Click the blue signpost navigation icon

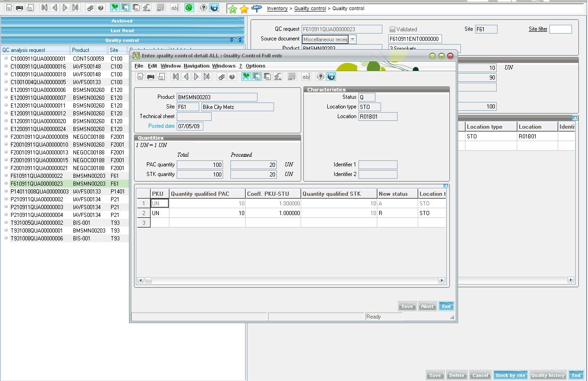click(257, 8)
